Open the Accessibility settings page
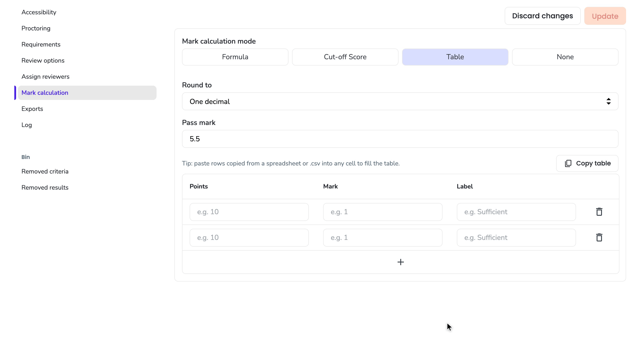The height and width of the screenshot is (347, 644). pos(39,12)
